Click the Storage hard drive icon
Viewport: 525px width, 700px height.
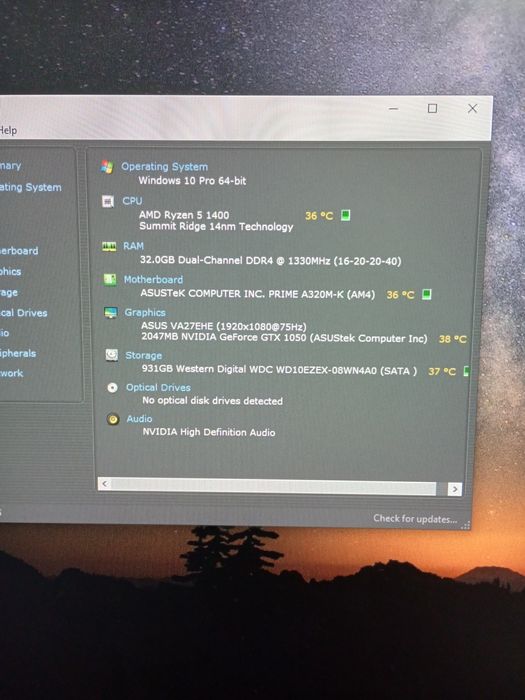112,355
